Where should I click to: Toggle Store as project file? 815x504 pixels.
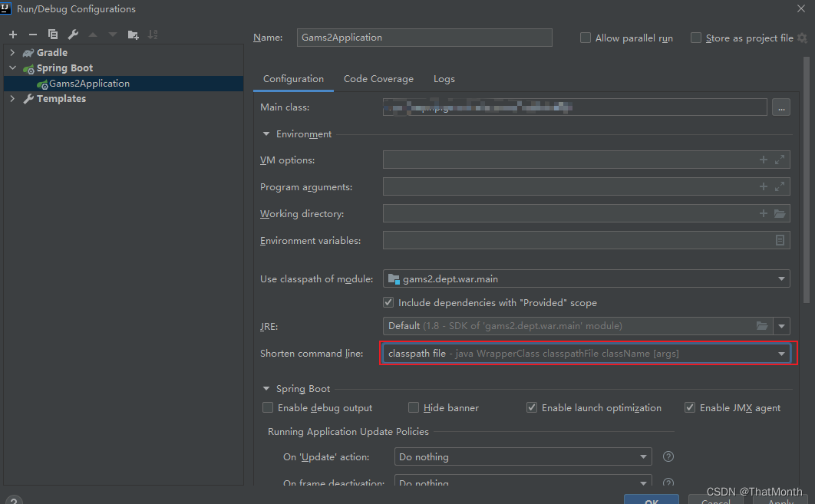coord(695,38)
